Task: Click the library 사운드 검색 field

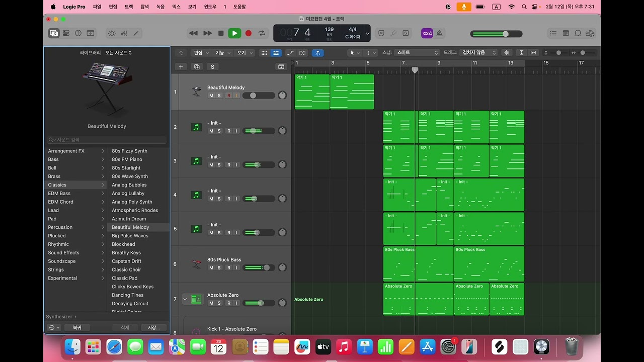Action: coord(107,140)
